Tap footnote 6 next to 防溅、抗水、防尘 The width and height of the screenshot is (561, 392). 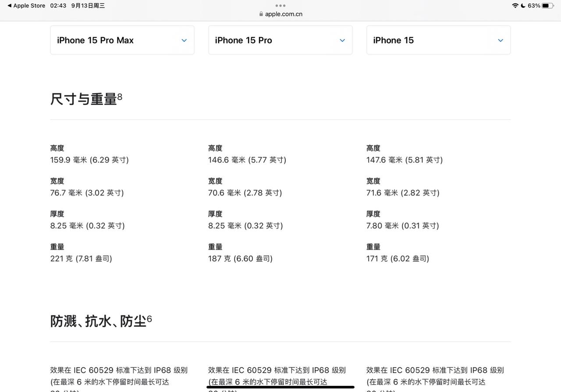pos(149,318)
